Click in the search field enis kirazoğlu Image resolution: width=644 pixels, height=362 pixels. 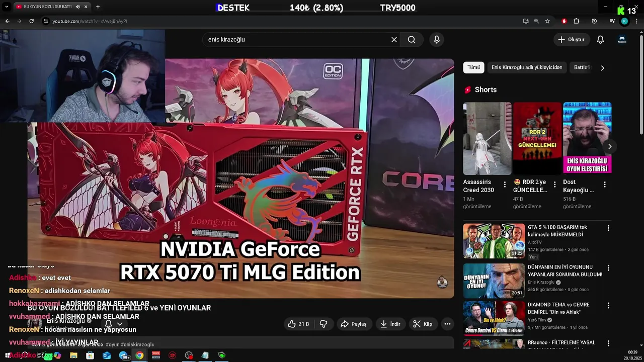(x=297, y=40)
